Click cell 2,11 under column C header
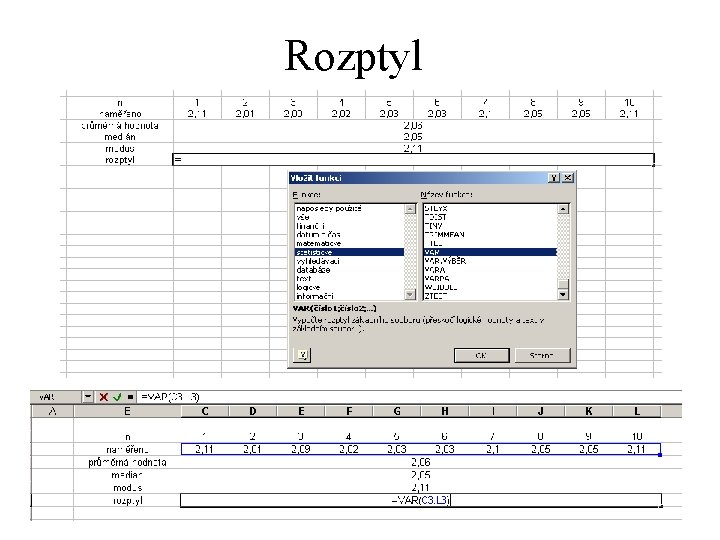The height and width of the screenshot is (540, 720). [x=205, y=449]
